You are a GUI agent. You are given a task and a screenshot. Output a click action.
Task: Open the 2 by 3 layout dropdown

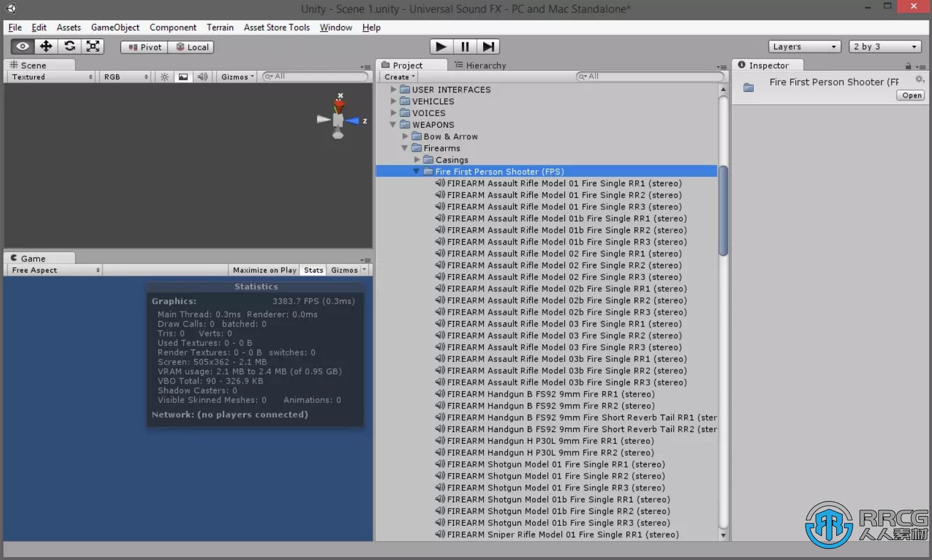885,47
